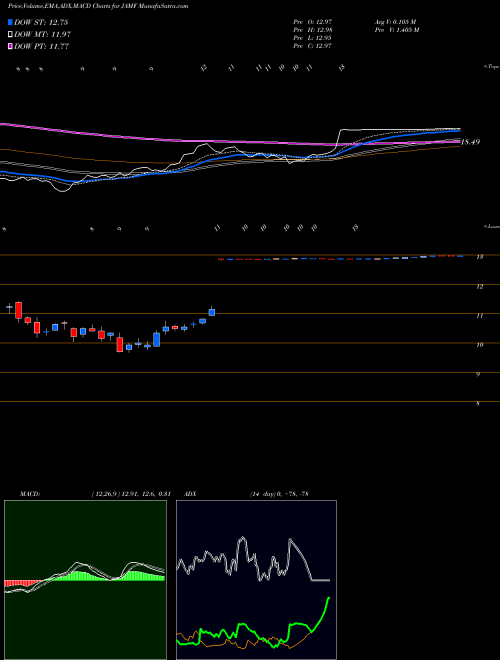Click the green MACD histogram chart panel
Screen dimensions: 500x660
[85, 580]
